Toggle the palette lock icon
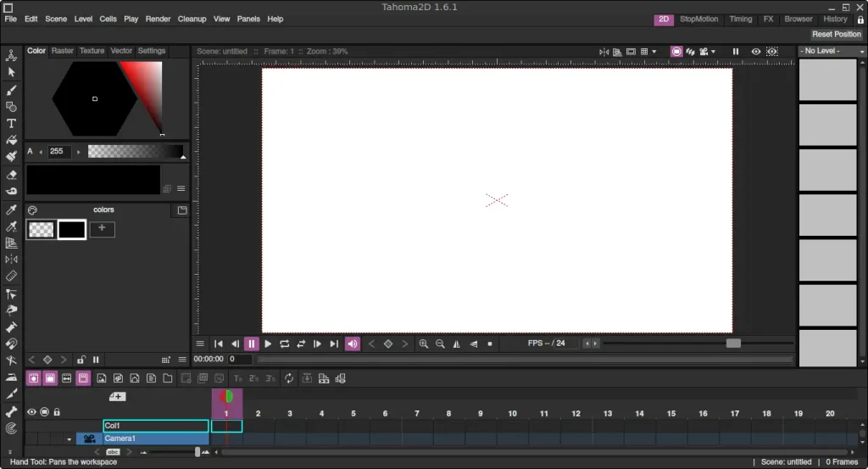The width and height of the screenshot is (868, 469). tap(81, 360)
